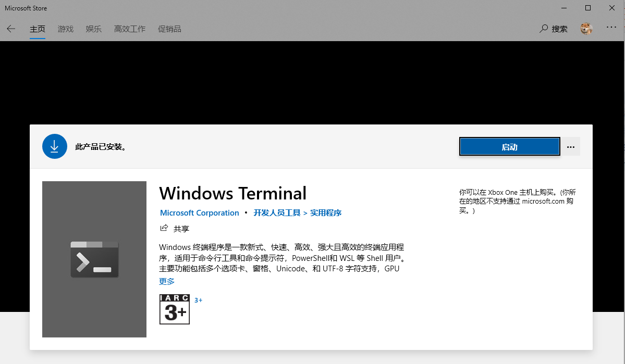The width and height of the screenshot is (625, 364).
Task: Click the Windows Terminal app logo
Action: coord(94,259)
